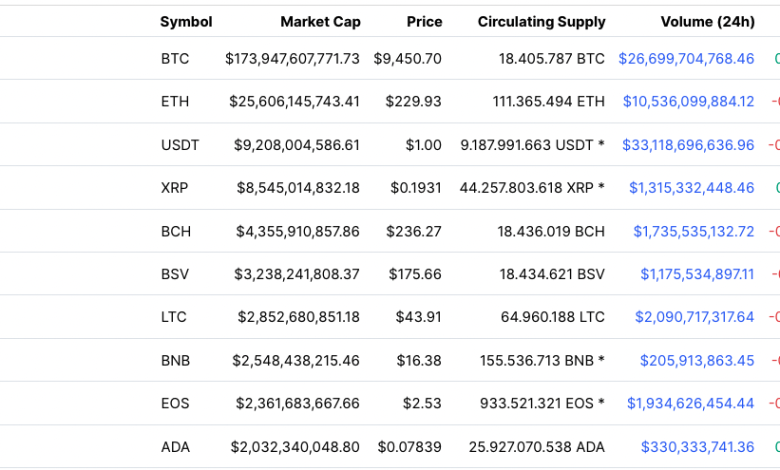Open BTC 24h volume link $26,699,704,768.46

click(x=686, y=59)
